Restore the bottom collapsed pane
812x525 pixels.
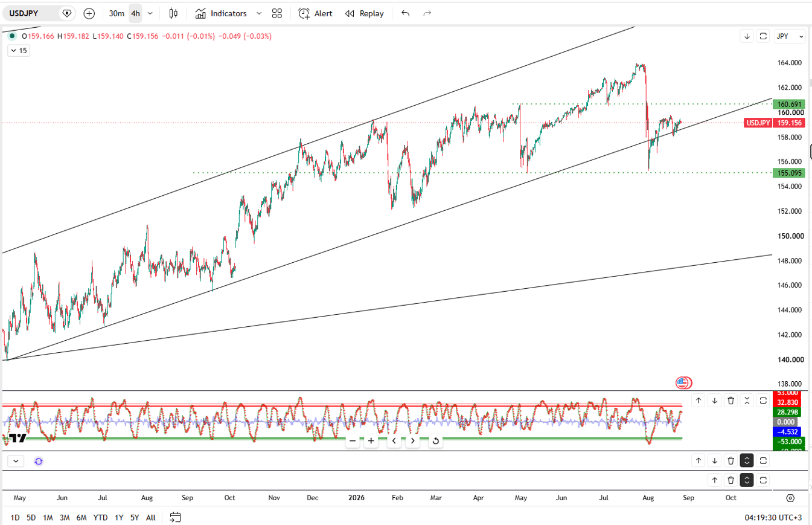(747, 480)
